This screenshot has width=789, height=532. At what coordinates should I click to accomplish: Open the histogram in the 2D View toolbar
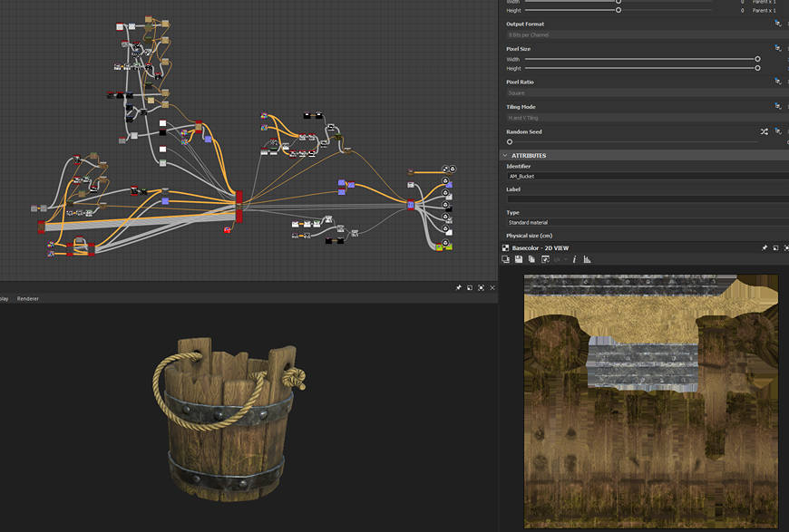pos(587,259)
